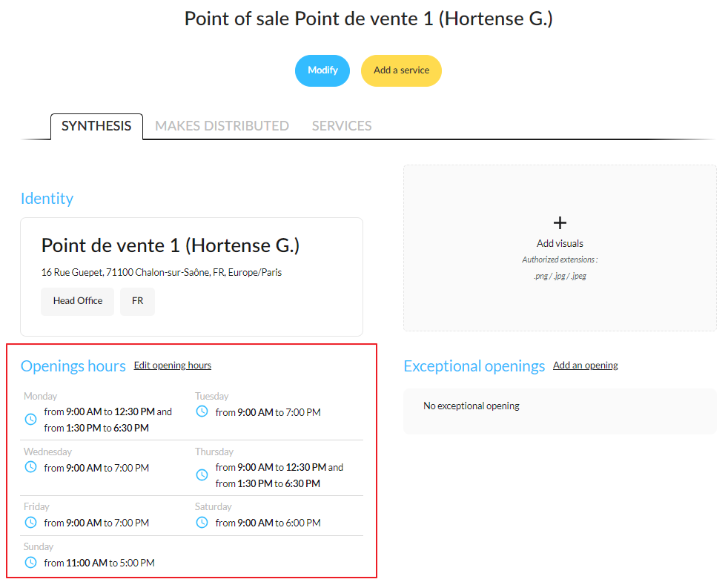The height and width of the screenshot is (582, 728).
Task: Click the FR country tag
Action: 137,302
